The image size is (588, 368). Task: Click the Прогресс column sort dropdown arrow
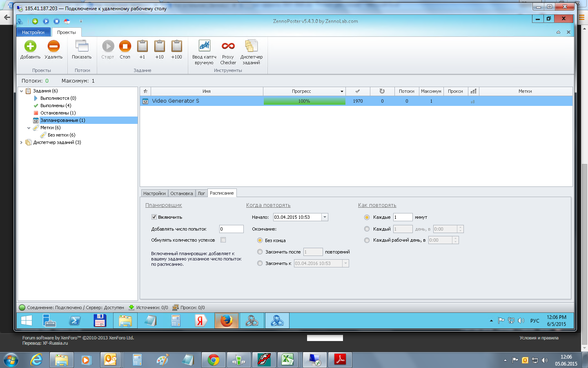click(x=342, y=91)
